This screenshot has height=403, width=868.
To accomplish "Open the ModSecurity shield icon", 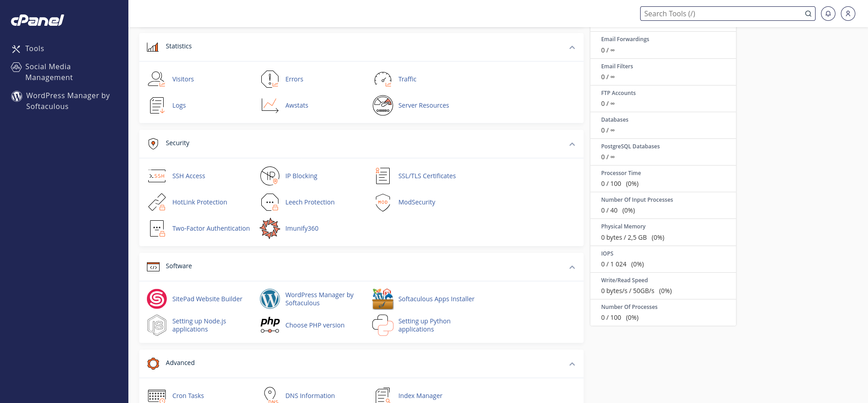I will 383,202.
